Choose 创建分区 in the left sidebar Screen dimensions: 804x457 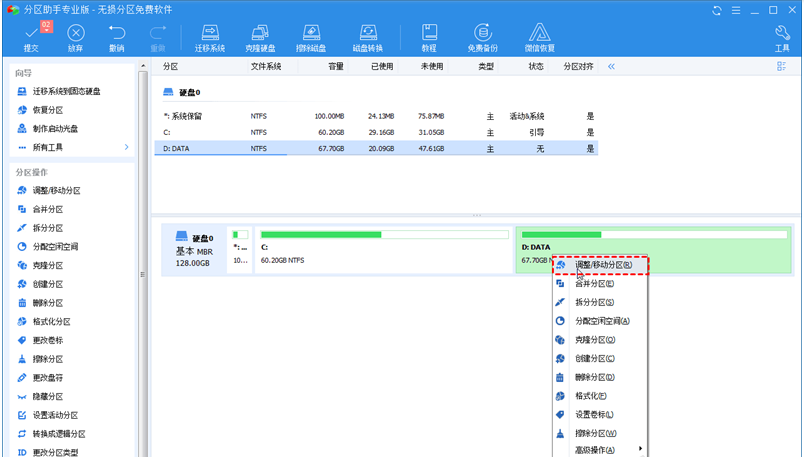(48, 284)
